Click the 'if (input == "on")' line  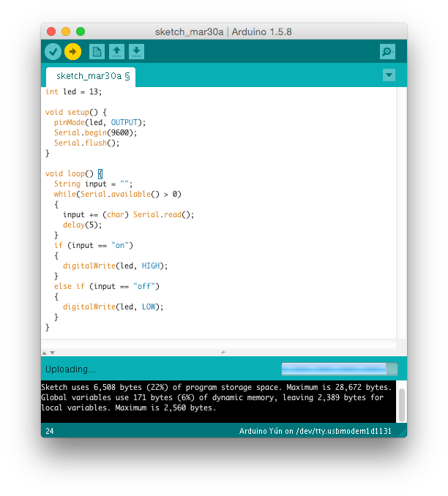(94, 245)
